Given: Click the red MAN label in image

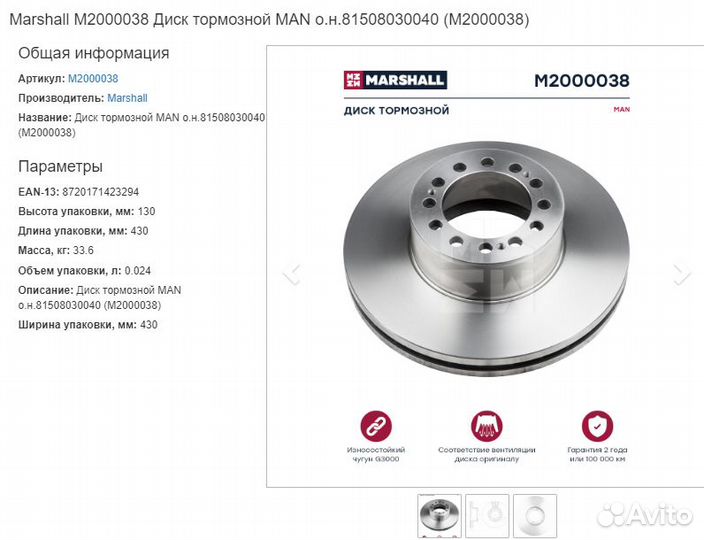Looking at the screenshot, I should coord(622,109).
